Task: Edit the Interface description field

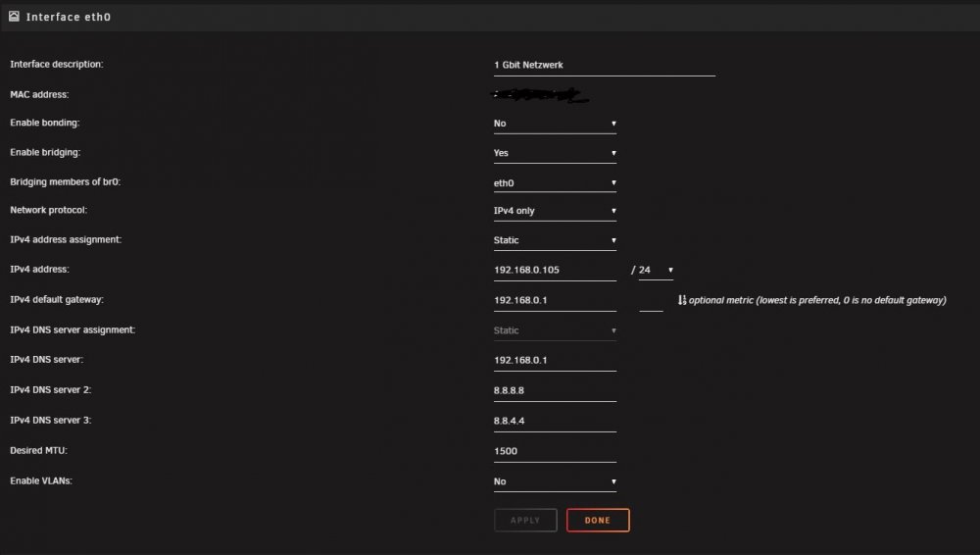Action: (605, 65)
